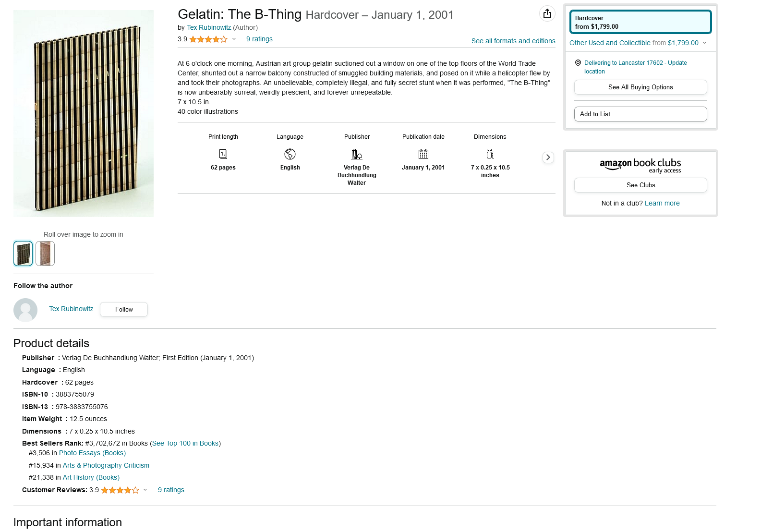Click the print length page icon

[x=223, y=154]
